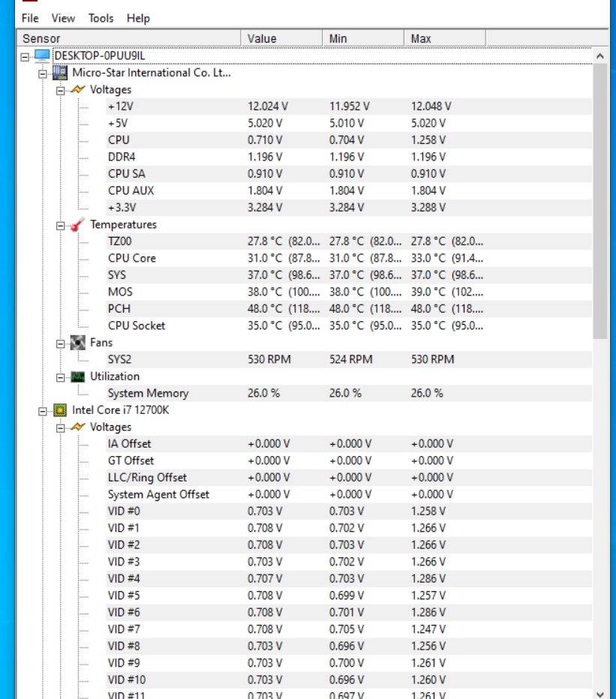Image resolution: width=616 pixels, height=699 pixels.
Task: Select the TZ00 temperature row
Action: coord(349,241)
